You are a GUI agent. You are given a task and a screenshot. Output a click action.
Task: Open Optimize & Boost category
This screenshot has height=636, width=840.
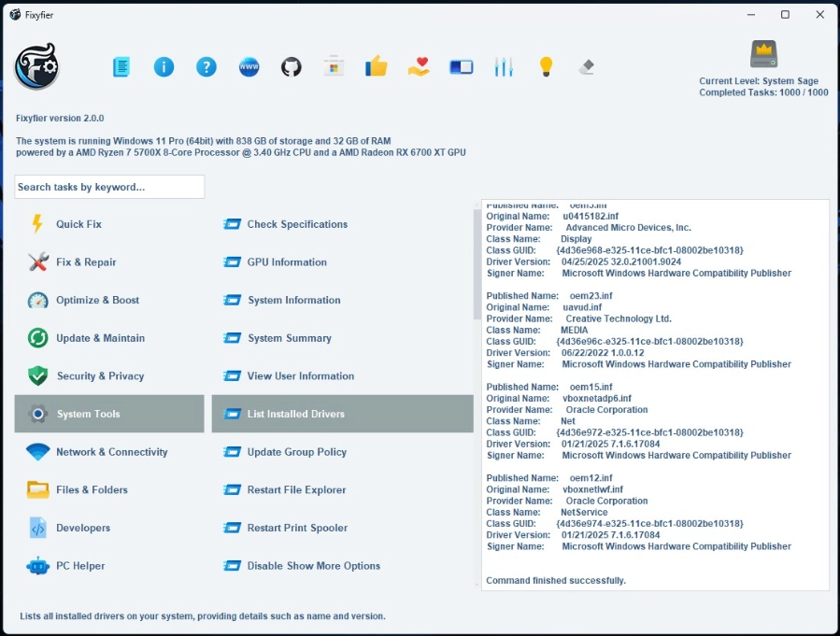[109, 300]
